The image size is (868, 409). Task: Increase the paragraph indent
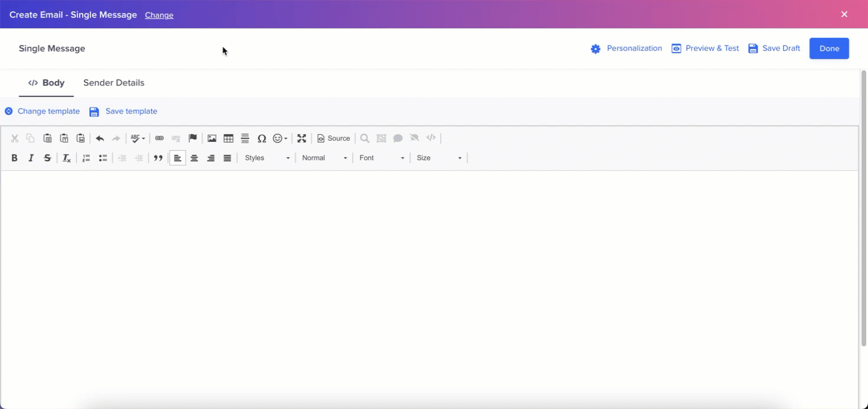click(x=139, y=158)
